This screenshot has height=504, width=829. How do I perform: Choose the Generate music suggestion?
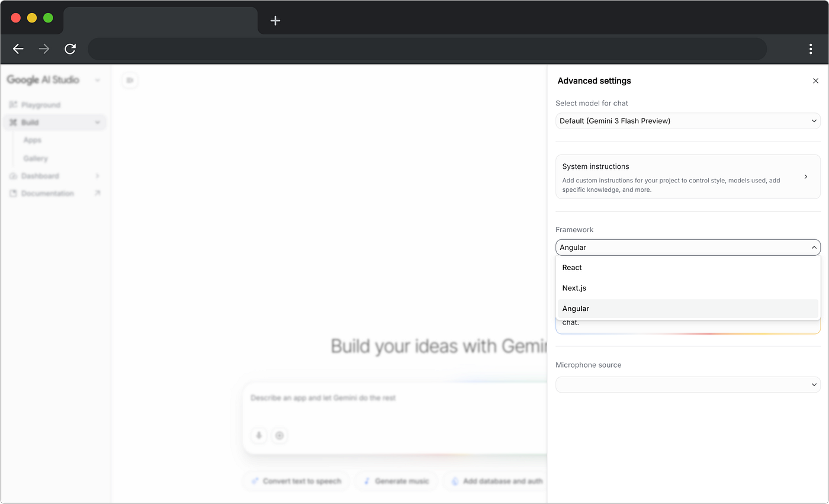[396, 481]
